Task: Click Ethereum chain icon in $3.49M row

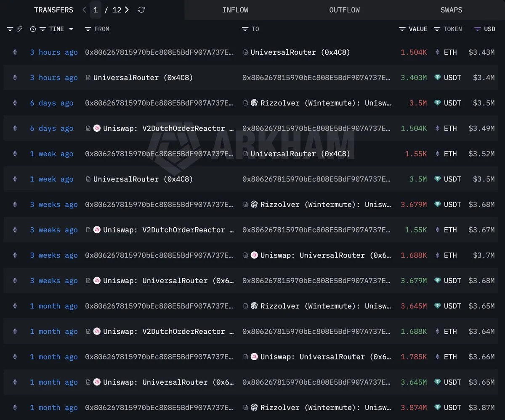Action: tap(15, 128)
